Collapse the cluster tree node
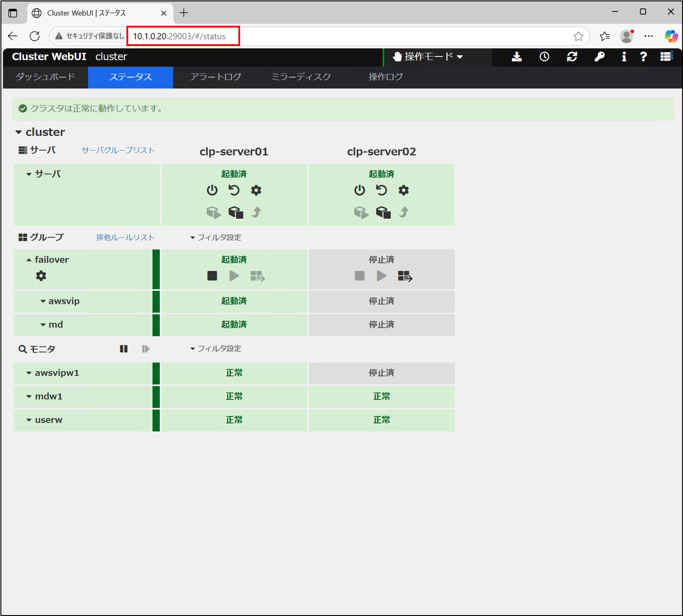Image resolution: width=683 pixels, height=616 pixels. 19,132
